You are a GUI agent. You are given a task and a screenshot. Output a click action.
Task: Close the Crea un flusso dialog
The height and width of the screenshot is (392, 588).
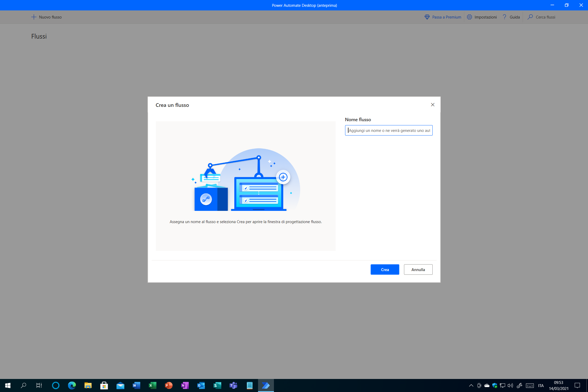tap(433, 105)
